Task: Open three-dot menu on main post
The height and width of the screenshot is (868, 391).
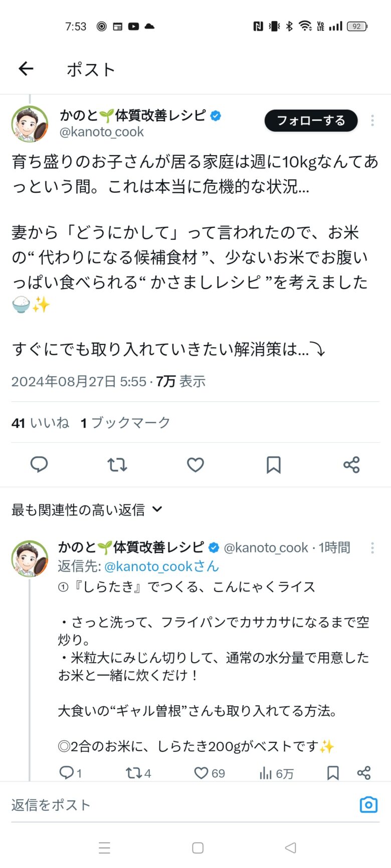Action: (x=372, y=120)
